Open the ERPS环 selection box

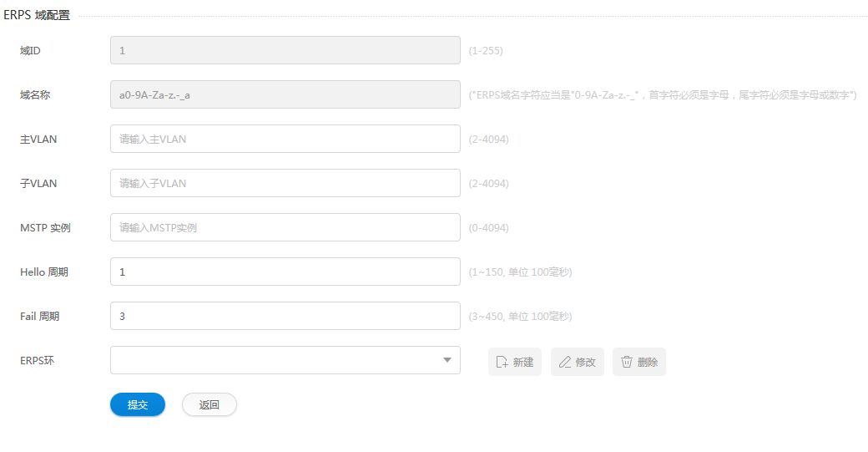(285, 360)
